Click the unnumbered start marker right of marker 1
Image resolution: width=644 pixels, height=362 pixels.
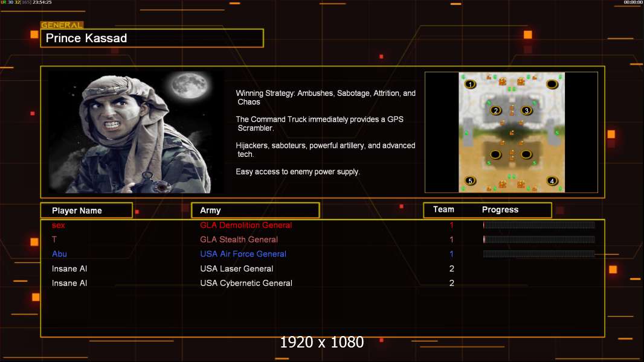tap(552, 84)
